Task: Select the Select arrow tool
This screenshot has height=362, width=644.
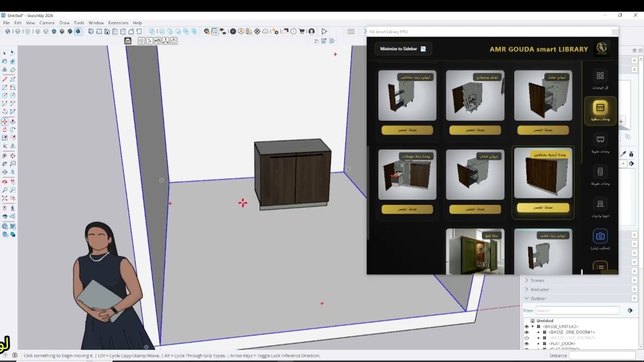Action: (x=5, y=53)
